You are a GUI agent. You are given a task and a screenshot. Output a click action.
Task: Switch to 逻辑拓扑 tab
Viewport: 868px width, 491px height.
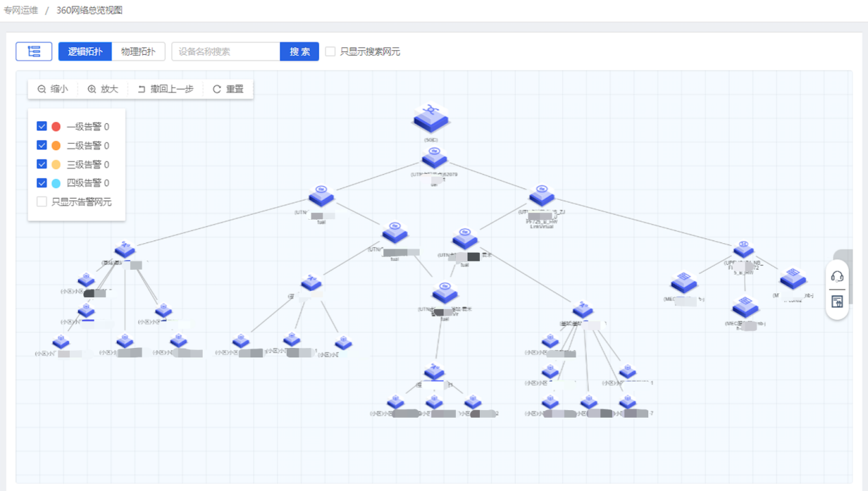click(85, 51)
